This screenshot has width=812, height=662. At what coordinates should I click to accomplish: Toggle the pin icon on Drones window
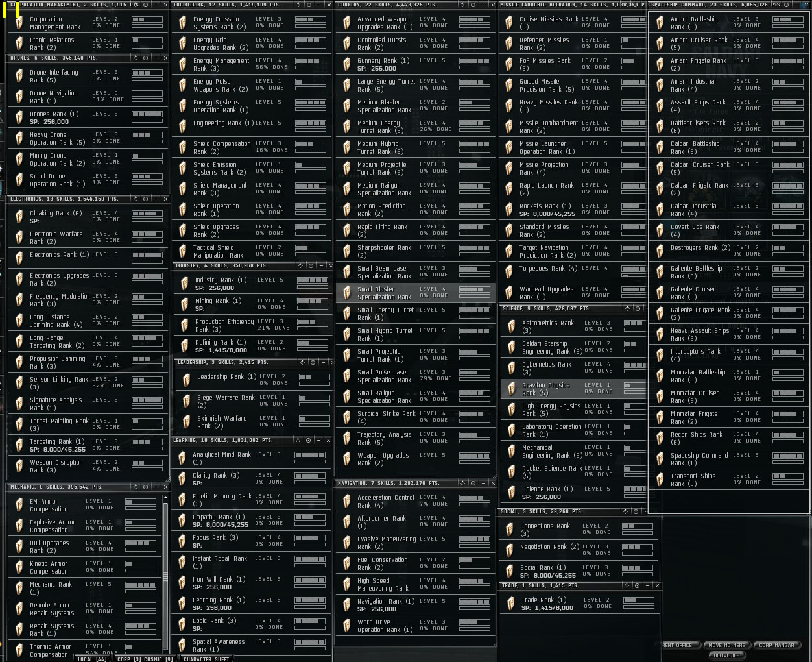tap(135, 58)
